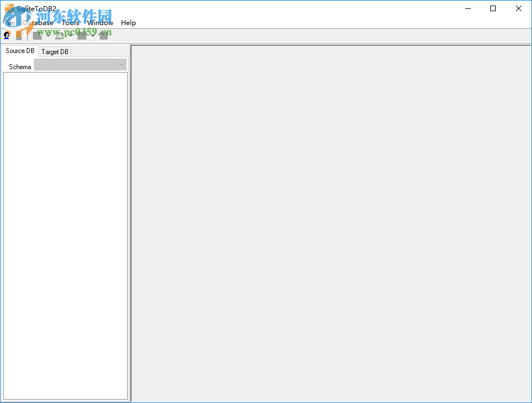Click the SqliteToDB2 icon in the title bar
Image resolution: width=532 pixels, height=403 pixels.
click(x=9, y=8)
